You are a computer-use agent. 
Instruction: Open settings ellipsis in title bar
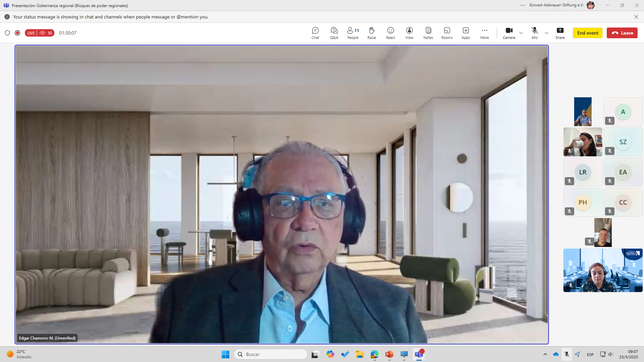[523, 5]
